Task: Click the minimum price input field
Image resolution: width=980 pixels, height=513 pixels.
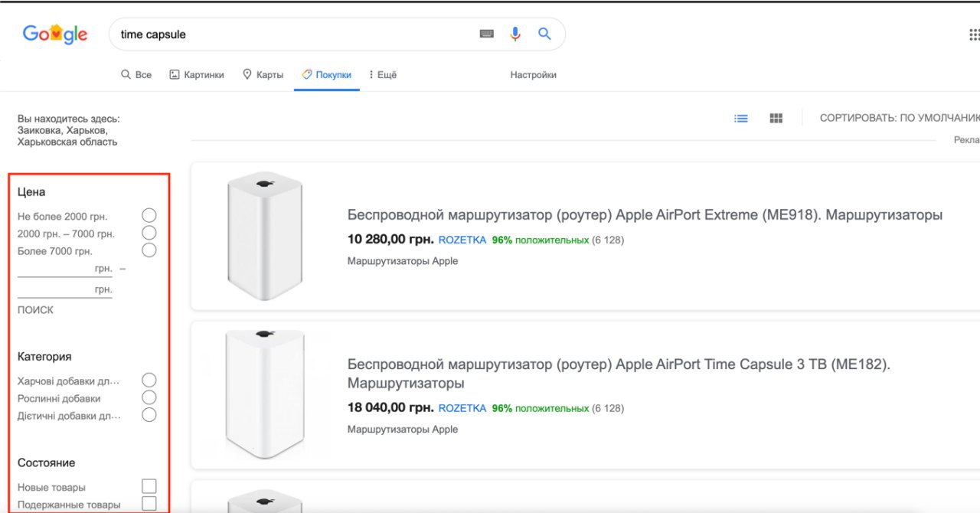Action: point(65,269)
